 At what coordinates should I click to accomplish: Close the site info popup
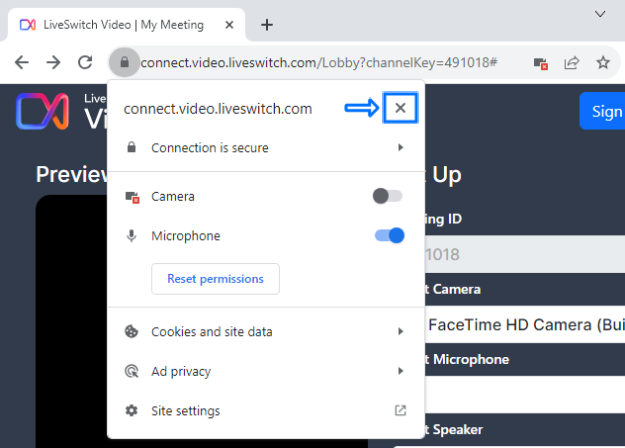[400, 108]
